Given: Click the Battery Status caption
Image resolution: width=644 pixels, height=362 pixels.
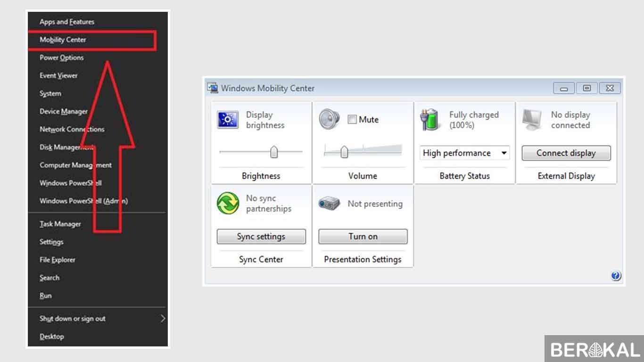Looking at the screenshot, I should [x=464, y=176].
